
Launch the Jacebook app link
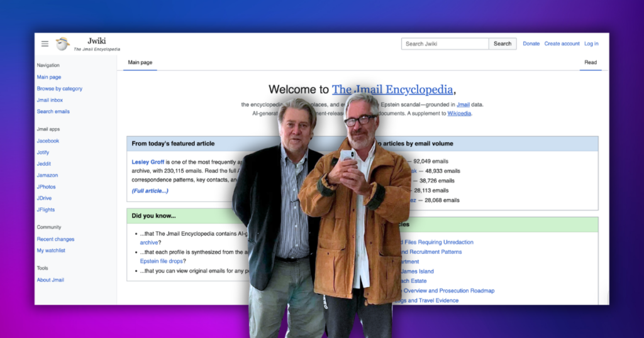[48, 141]
